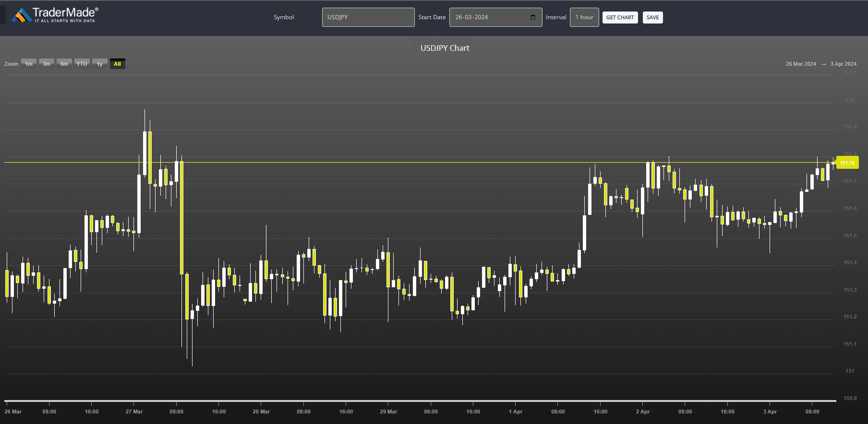The image size is (868, 424).
Task: Click the range end date 3 Apr 2024
Action: pyautogui.click(x=844, y=64)
